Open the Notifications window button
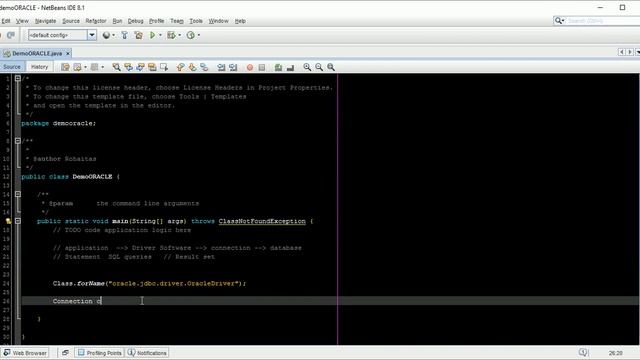Viewport: 640px width, 360px height. [147, 353]
